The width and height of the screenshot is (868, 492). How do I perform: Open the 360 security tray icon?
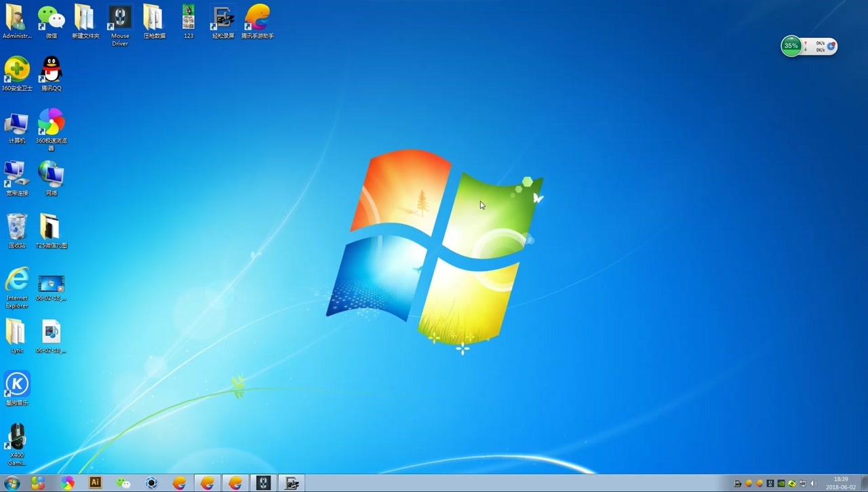point(792,483)
